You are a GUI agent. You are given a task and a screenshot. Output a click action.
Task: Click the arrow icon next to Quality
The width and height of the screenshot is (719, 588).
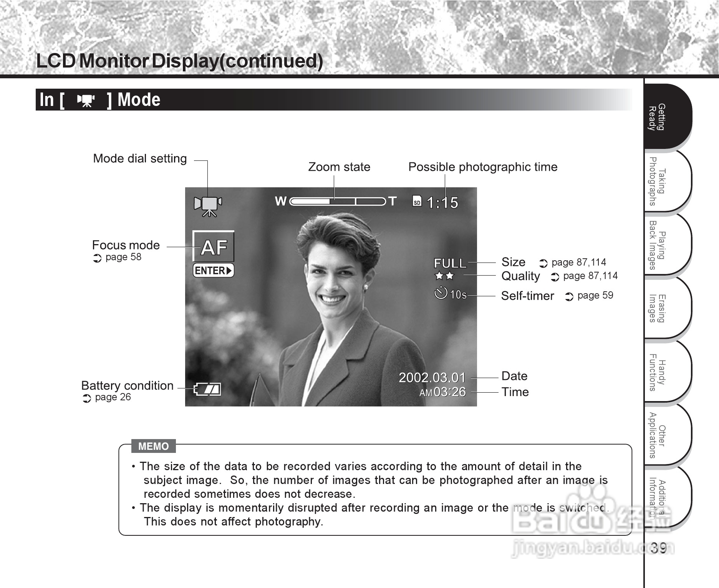pyautogui.click(x=555, y=277)
